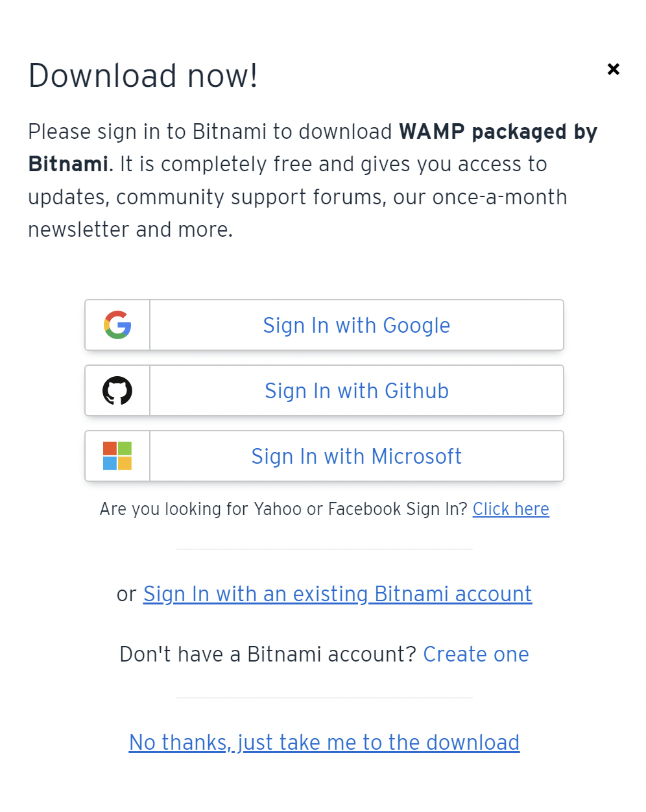Open the Yahoo or Facebook "Click here" link
646x812 pixels.
pos(510,509)
